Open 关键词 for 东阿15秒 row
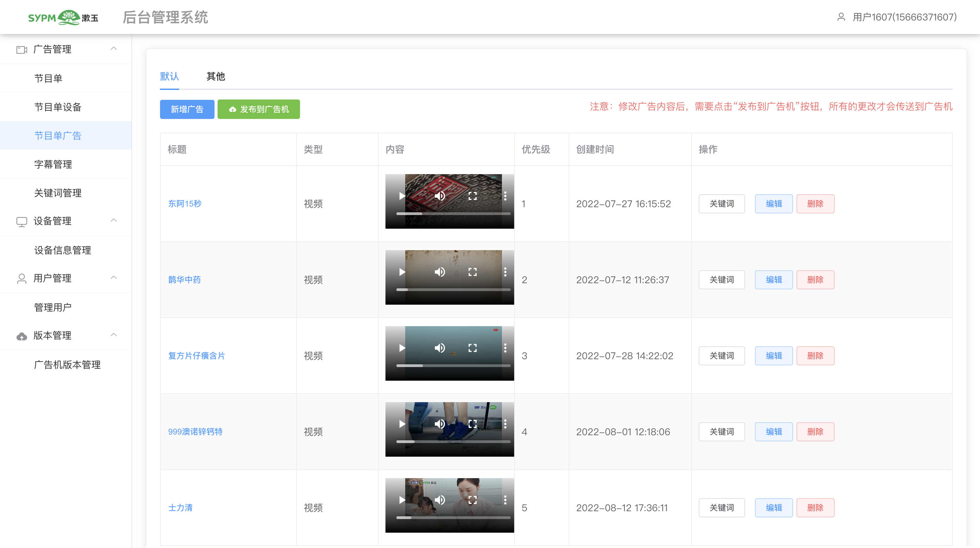Viewport: 980px width, 548px height. click(722, 204)
